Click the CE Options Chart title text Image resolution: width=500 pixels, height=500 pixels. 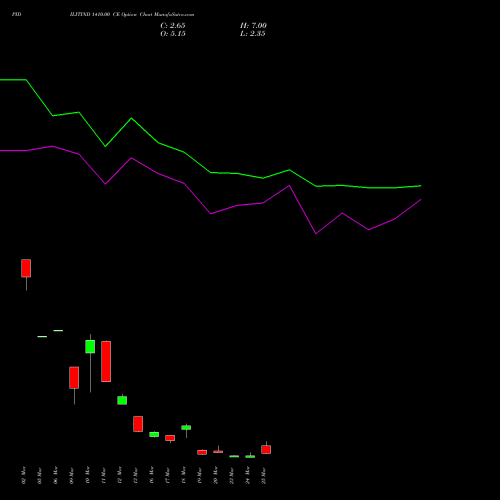132,14
